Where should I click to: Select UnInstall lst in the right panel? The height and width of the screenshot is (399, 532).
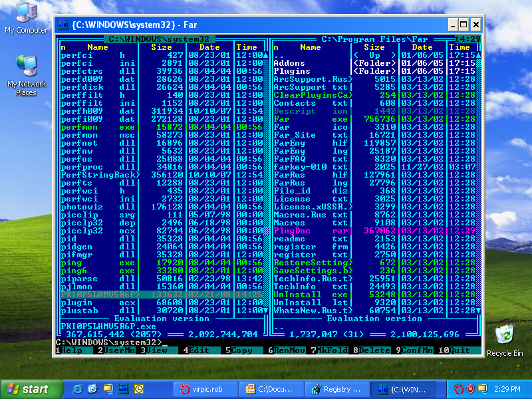click(x=374, y=303)
